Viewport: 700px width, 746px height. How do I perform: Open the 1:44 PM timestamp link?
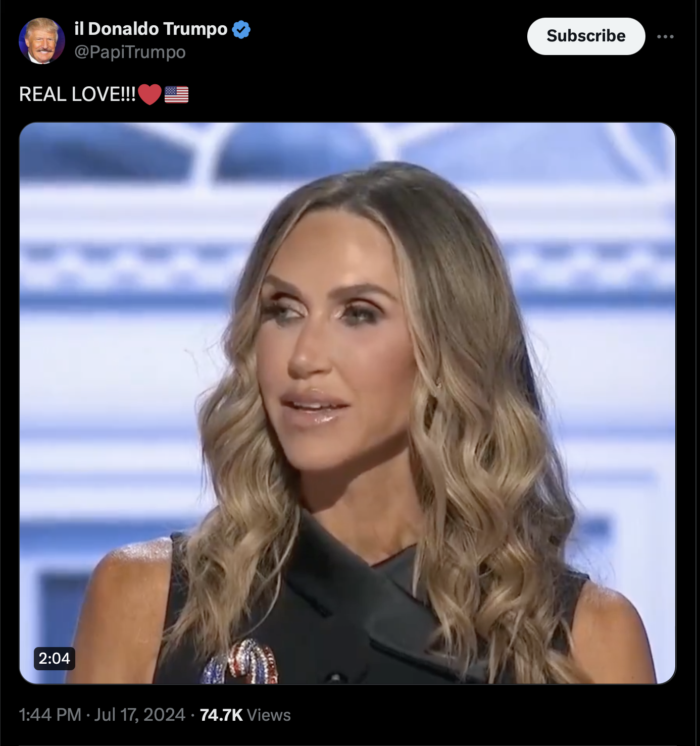(x=50, y=715)
